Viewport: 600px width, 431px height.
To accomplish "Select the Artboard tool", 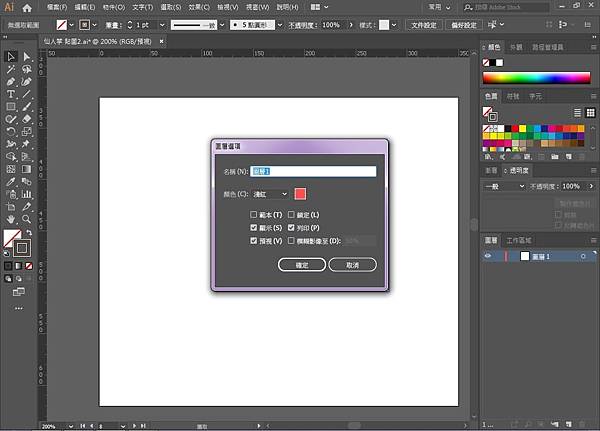I will (x=11, y=207).
